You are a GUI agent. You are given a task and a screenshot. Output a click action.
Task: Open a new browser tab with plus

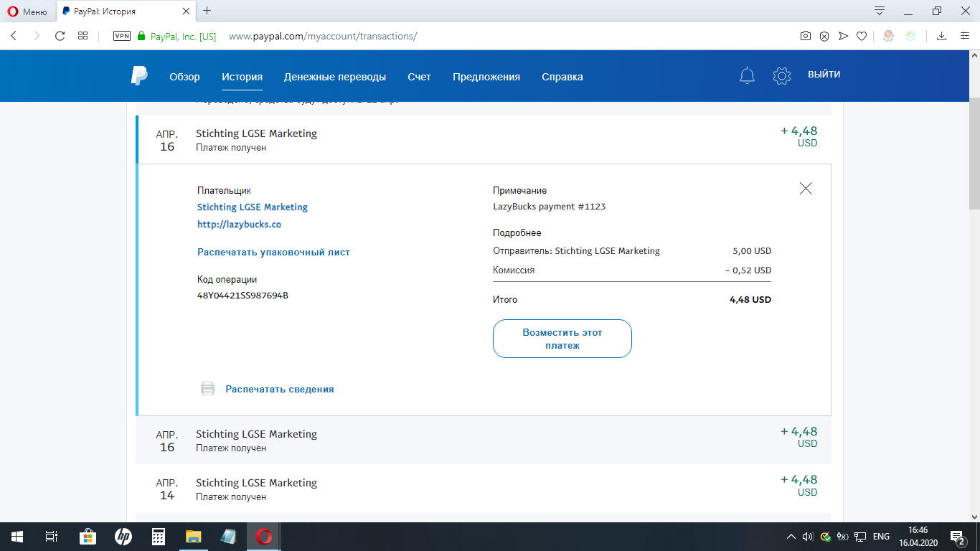tap(207, 11)
